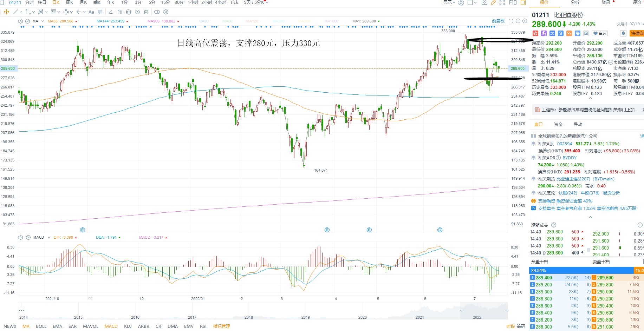The image size is (644, 331).
Task: Click the blue price tag badge
Action: click(578, 33)
